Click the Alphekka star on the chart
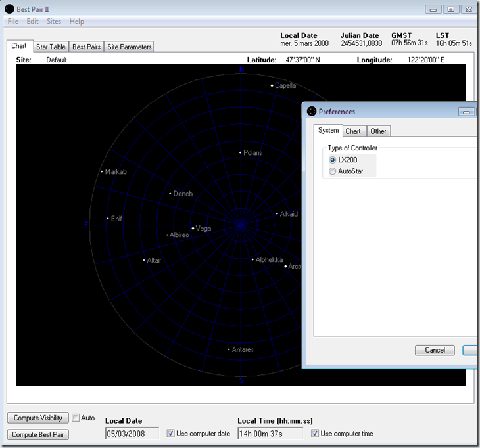This screenshot has height=448, width=480. point(252,259)
